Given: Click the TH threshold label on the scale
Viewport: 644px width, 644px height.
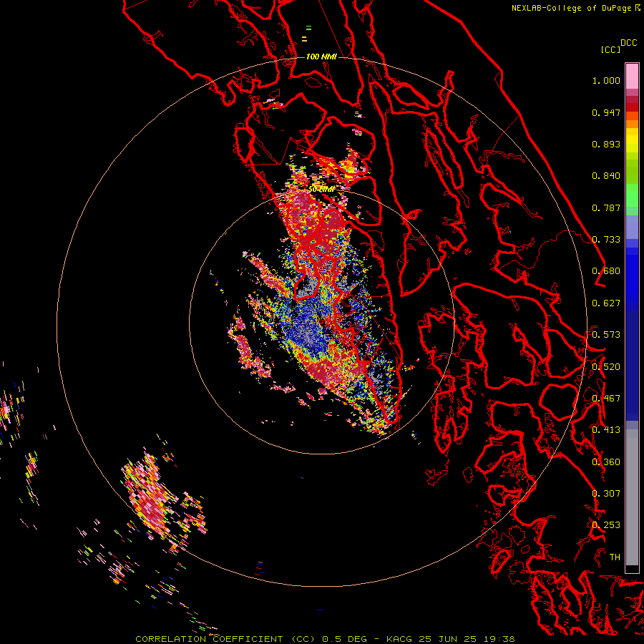Looking at the screenshot, I should [x=615, y=557].
